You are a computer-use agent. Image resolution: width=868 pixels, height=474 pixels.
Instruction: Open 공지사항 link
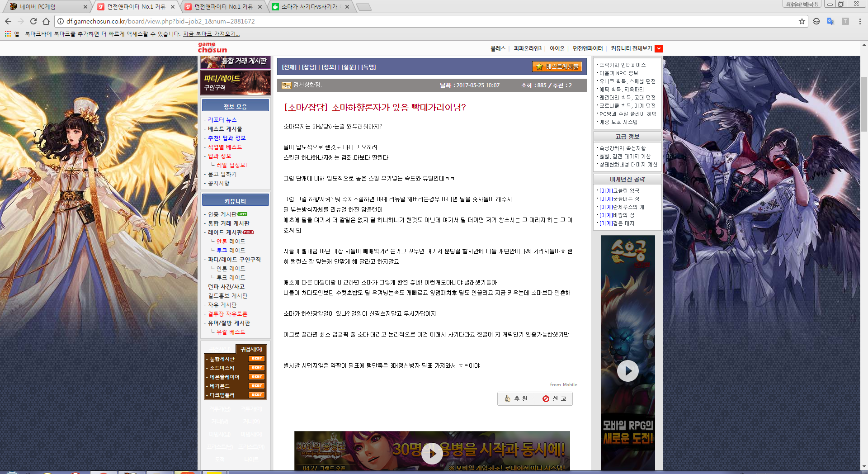pyautogui.click(x=218, y=183)
